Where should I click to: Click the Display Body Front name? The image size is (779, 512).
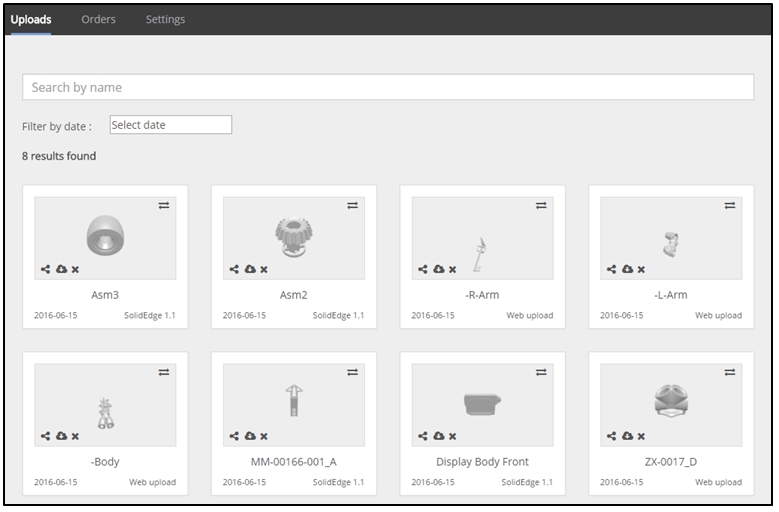tap(482, 462)
